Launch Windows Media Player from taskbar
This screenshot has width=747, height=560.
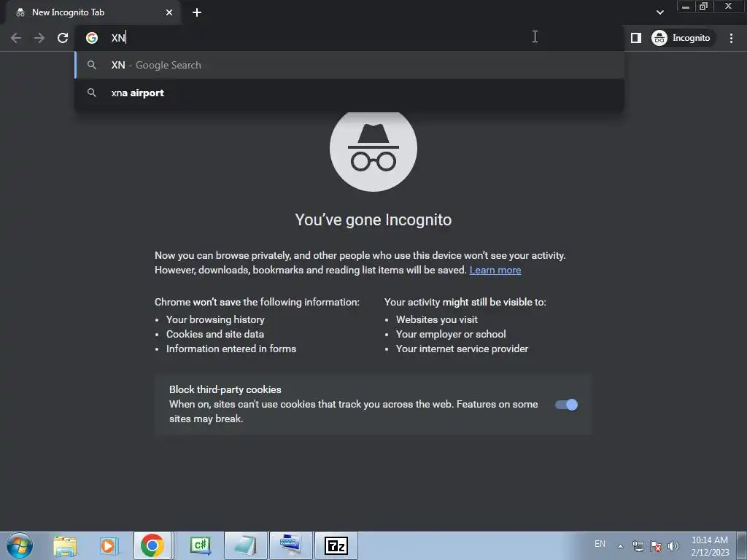[x=108, y=545]
